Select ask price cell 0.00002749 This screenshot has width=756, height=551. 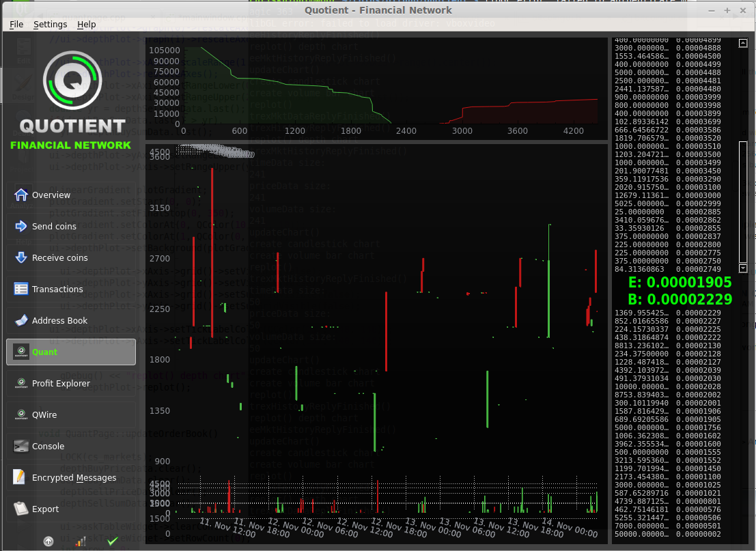coord(698,269)
